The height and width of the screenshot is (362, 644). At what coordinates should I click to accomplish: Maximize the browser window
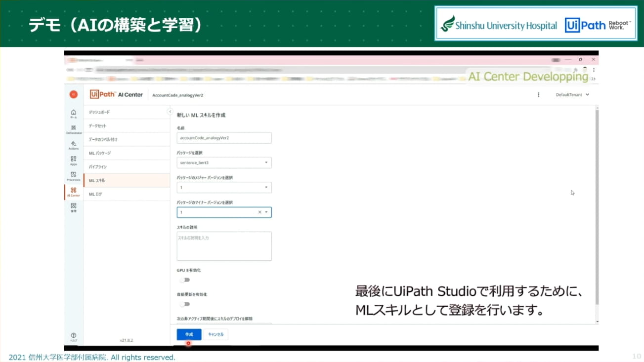(x=580, y=59)
